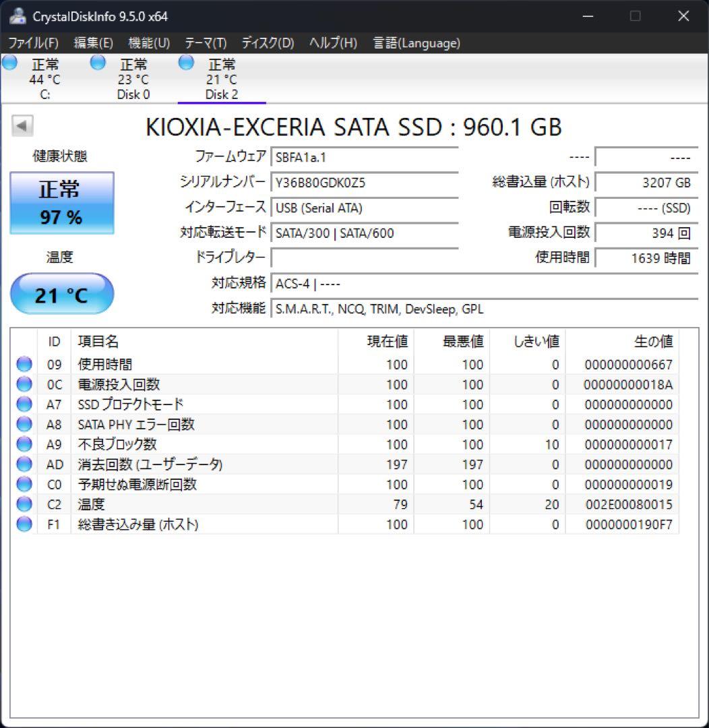Click the 正常 97 % health status button

pos(62,203)
